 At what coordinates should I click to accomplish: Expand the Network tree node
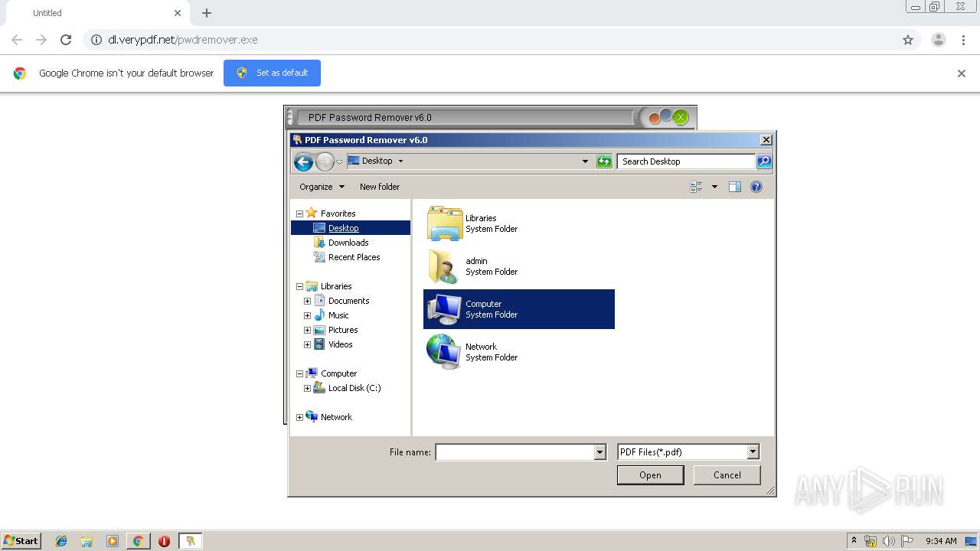click(x=299, y=417)
